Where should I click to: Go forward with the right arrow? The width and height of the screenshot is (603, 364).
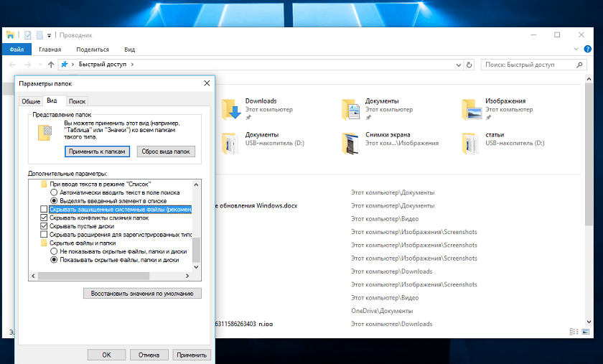click(27, 65)
